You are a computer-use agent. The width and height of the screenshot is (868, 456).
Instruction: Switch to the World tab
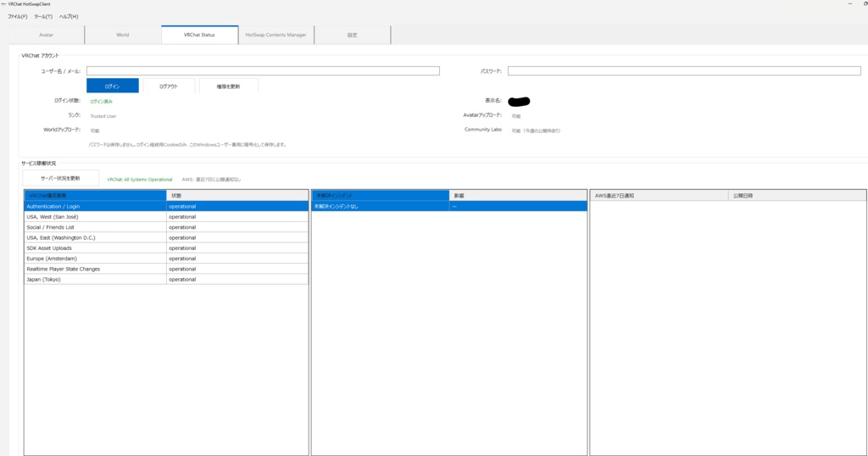pyautogui.click(x=122, y=35)
